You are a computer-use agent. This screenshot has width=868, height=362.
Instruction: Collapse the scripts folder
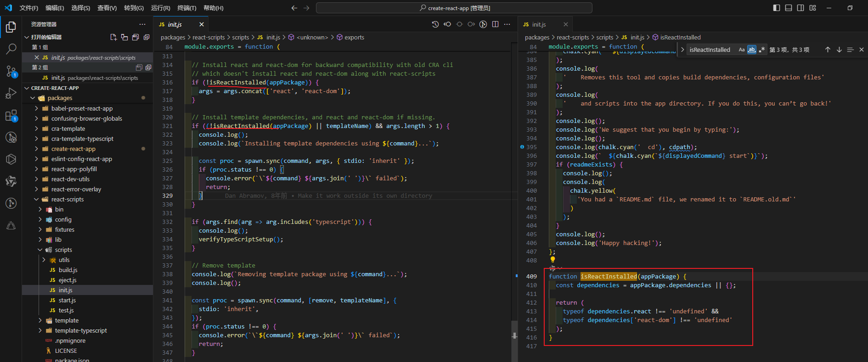(40, 250)
